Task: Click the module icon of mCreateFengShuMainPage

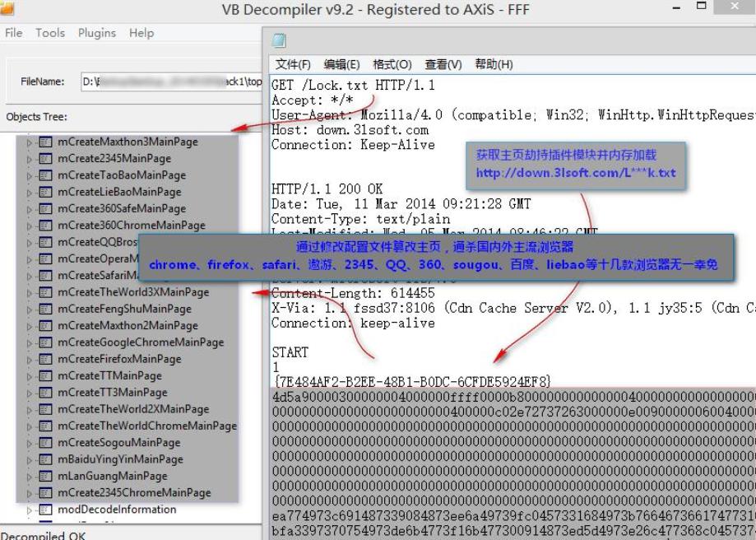Action: click(x=45, y=309)
